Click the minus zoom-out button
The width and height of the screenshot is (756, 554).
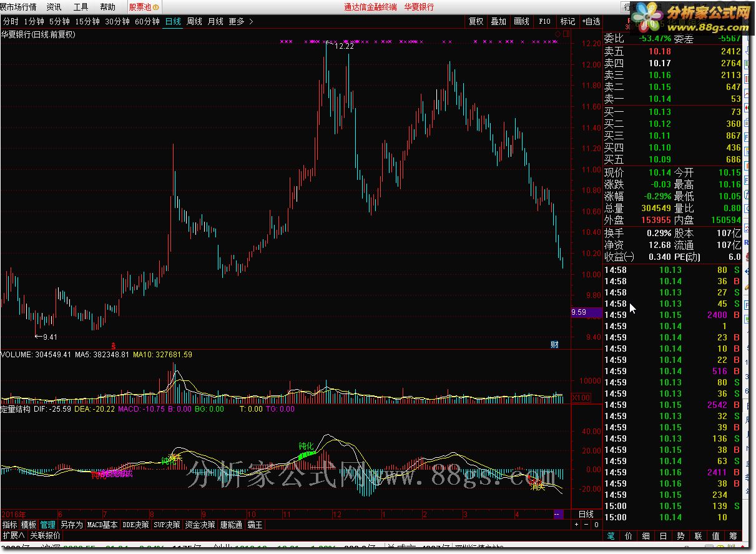coord(586,525)
